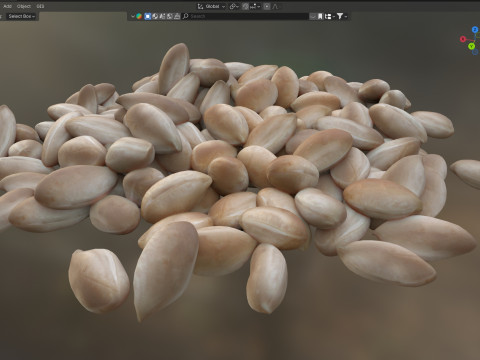The image size is (480, 360).
Task: Click the bookmark icon
Action: 320,16
